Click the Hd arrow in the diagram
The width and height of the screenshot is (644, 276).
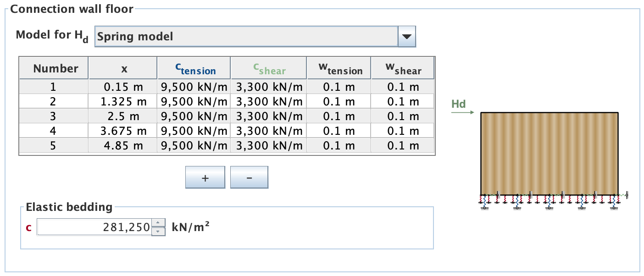459,111
